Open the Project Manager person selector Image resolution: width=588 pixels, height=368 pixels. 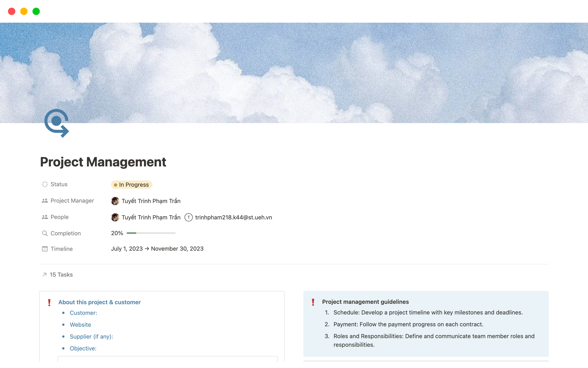point(151,201)
